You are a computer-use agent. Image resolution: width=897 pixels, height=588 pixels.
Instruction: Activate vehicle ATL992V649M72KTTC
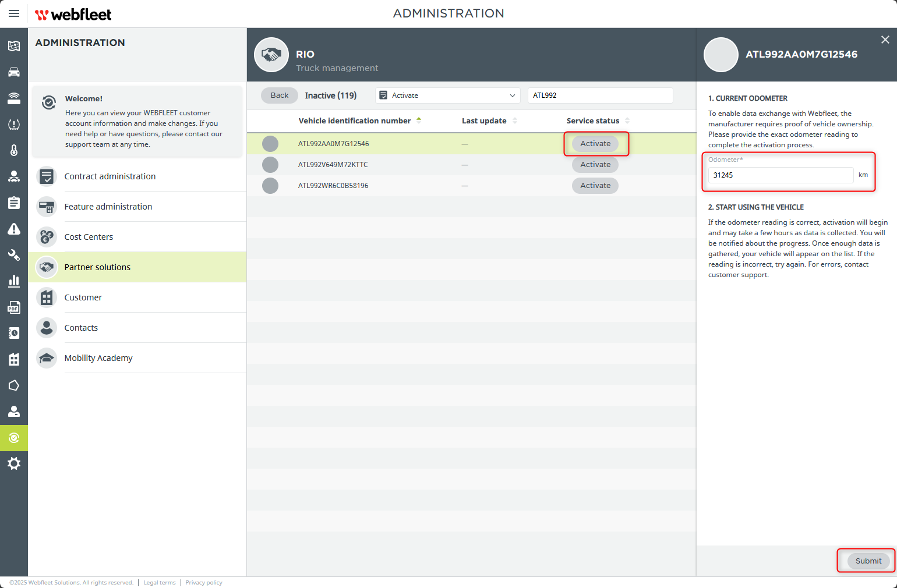click(x=595, y=165)
